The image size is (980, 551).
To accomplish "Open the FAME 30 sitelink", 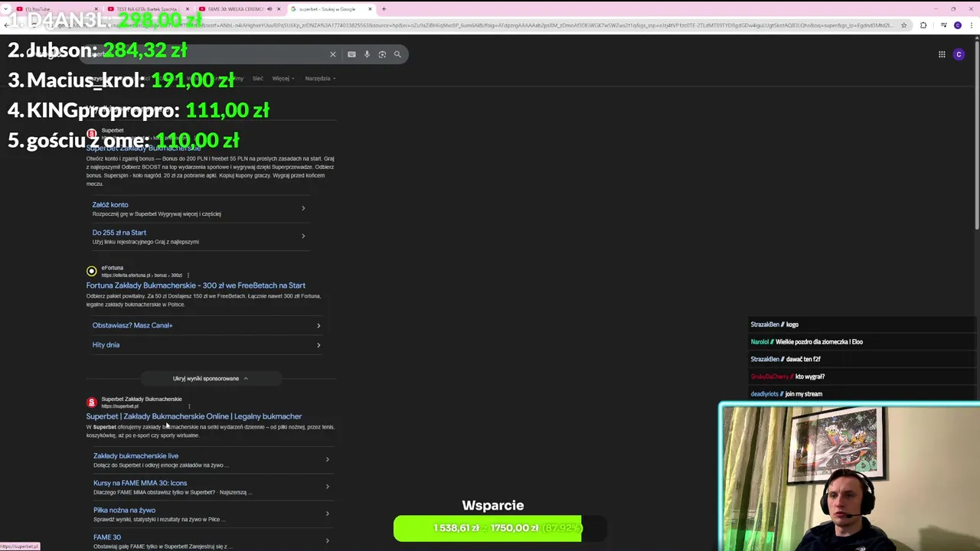I will pyautogui.click(x=107, y=537).
